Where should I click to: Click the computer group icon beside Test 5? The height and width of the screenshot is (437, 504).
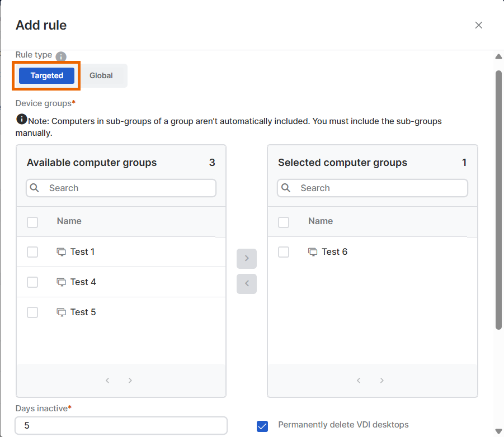61,312
